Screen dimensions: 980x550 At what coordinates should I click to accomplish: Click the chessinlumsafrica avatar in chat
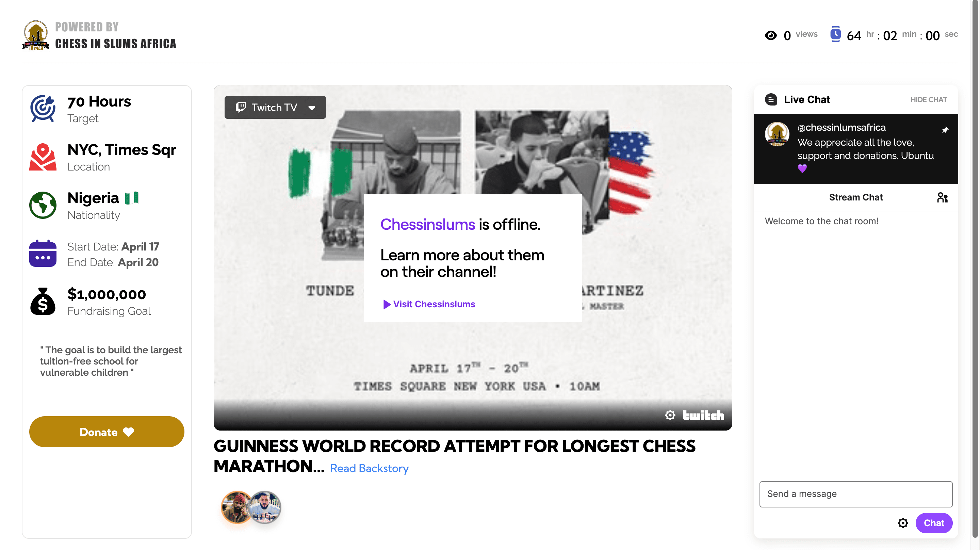tap(777, 134)
